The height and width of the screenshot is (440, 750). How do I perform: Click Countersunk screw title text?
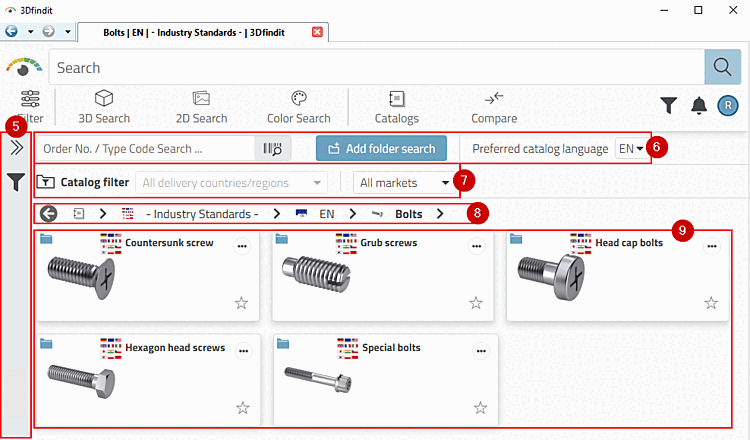click(169, 242)
